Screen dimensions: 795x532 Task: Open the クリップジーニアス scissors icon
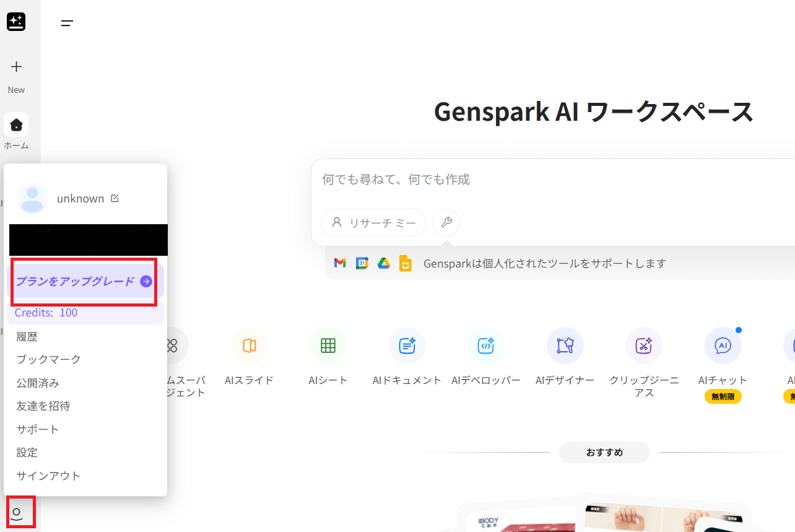click(x=644, y=346)
